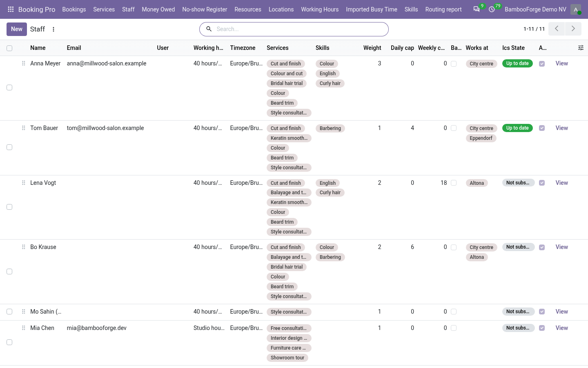Open the Services menu
The height and width of the screenshot is (368, 588).
104,9
